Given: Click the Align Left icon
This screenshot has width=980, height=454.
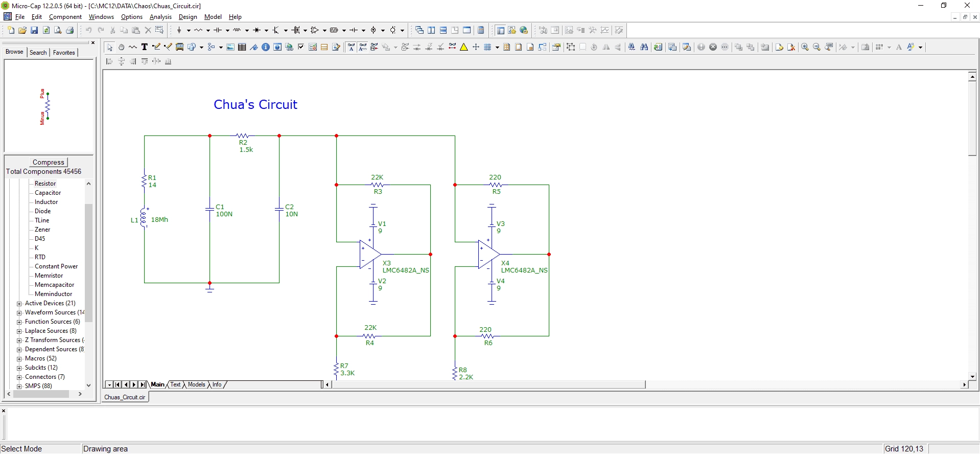Looking at the screenshot, I should (109, 61).
